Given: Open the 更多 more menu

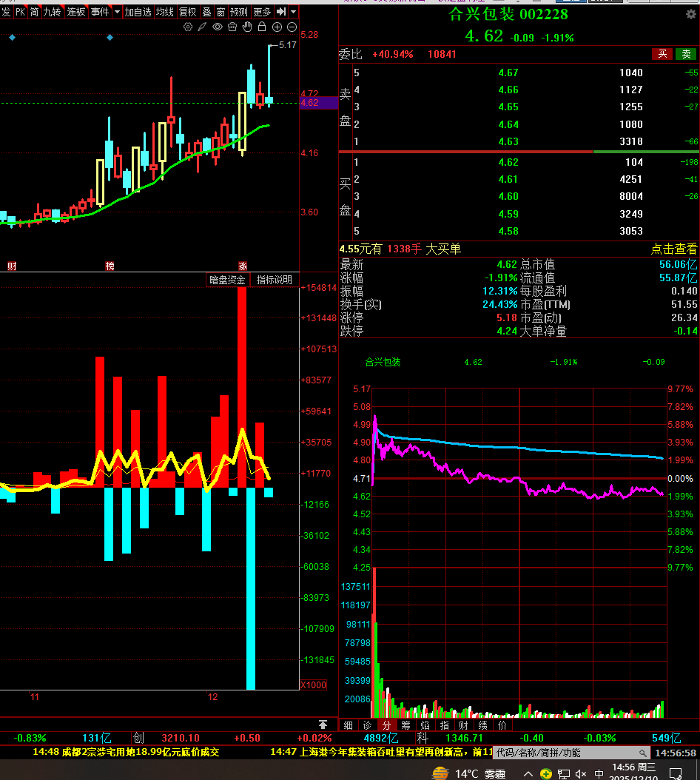Looking at the screenshot, I should click(x=262, y=11).
